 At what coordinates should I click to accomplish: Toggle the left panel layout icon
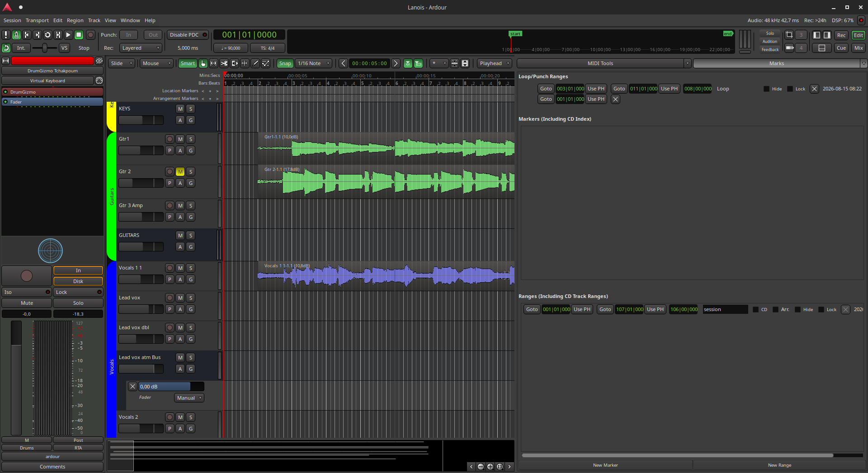(x=817, y=35)
